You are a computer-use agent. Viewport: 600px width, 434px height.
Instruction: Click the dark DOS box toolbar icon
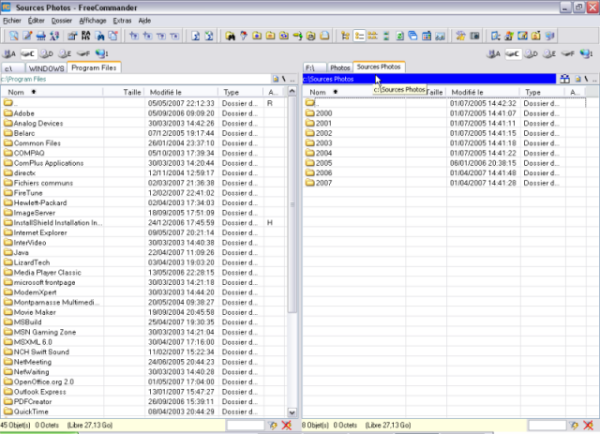click(x=474, y=36)
